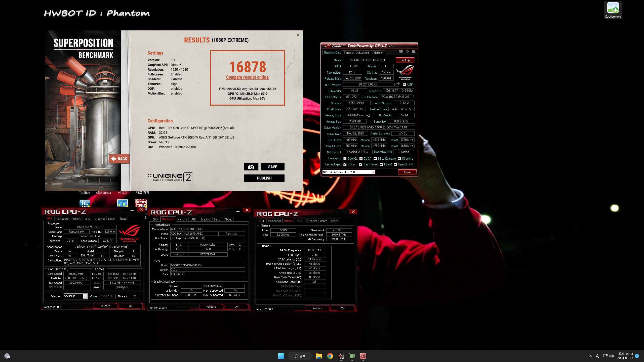Toggle the DirectCompute checkbox
This screenshot has height=362, width=644.
pyautogui.click(x=375, y=159)
